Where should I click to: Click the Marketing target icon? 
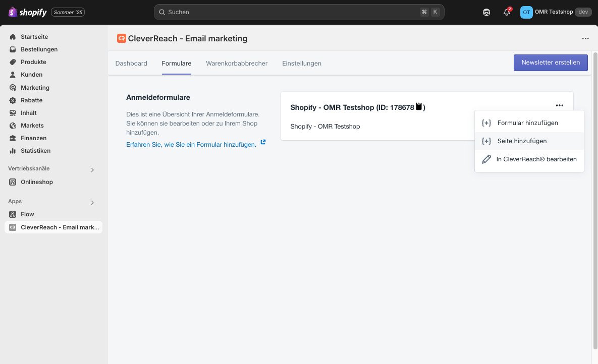click(x=13, y=88)
